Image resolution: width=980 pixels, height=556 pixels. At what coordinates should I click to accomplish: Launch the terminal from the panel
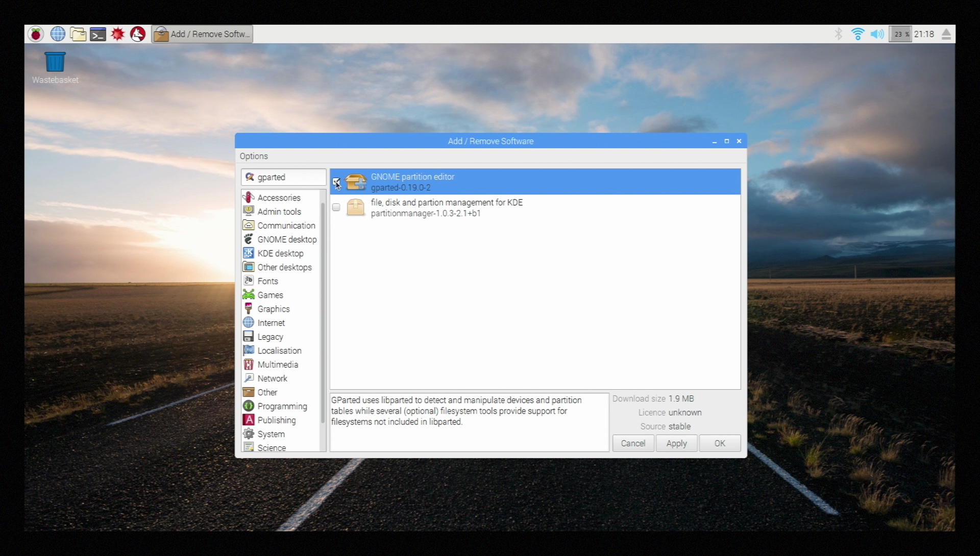pyautogui.click(x=98, y=34)
